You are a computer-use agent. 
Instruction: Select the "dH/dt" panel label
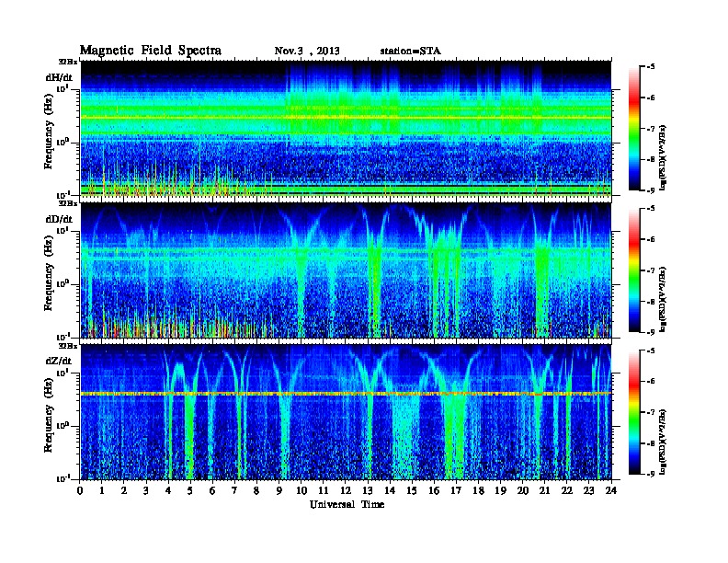point(59,77)
